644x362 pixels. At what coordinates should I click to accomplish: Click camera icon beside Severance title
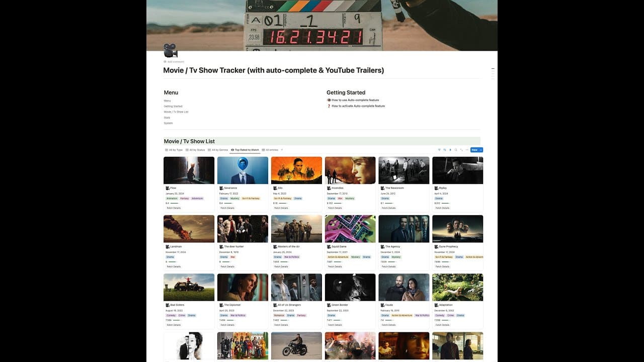[221, 188]
